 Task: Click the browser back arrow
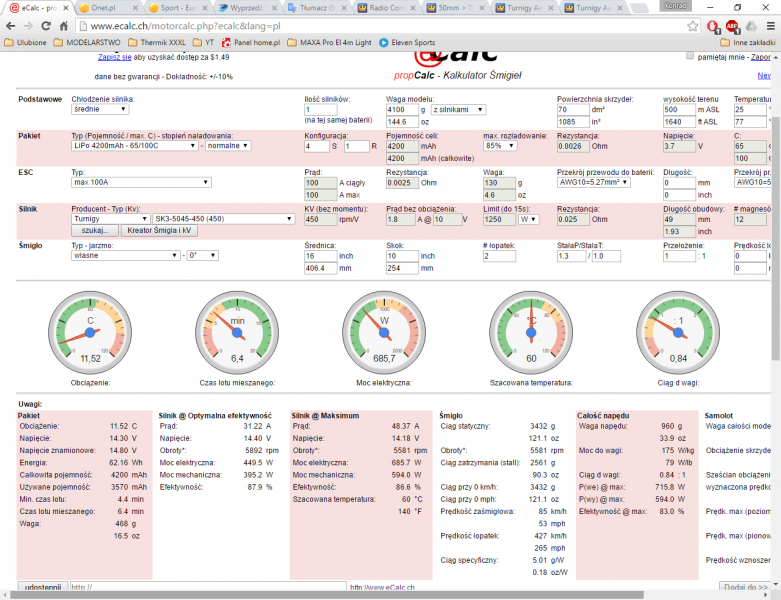10,26
